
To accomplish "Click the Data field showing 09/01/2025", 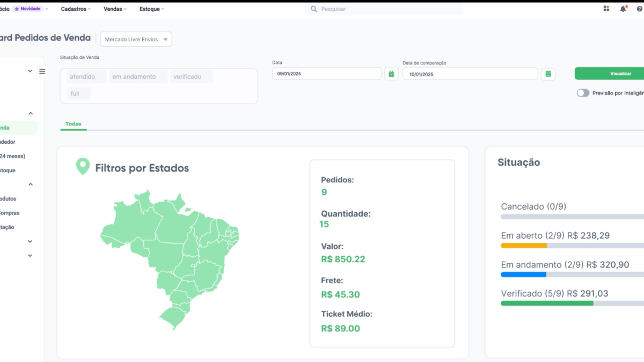I will [x=326, y=74].
